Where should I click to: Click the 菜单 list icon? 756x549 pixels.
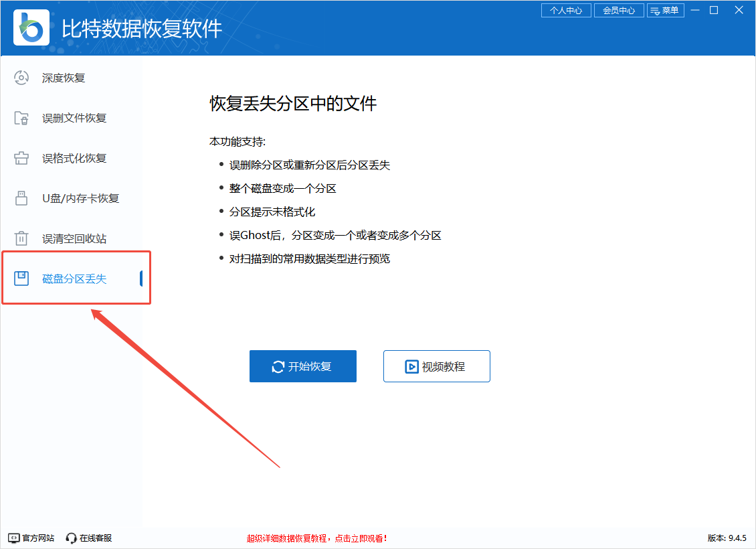pos(655,11)
